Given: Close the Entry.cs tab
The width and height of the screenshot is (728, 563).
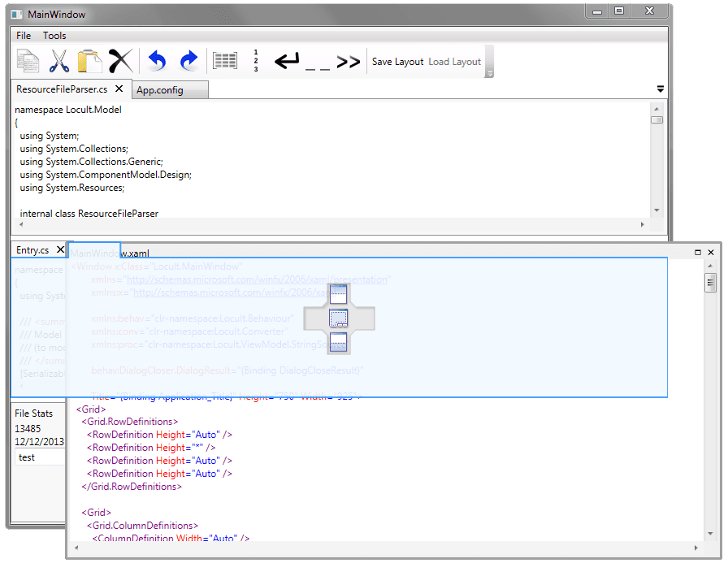Looking at the screenshot, I should [61, 250].
